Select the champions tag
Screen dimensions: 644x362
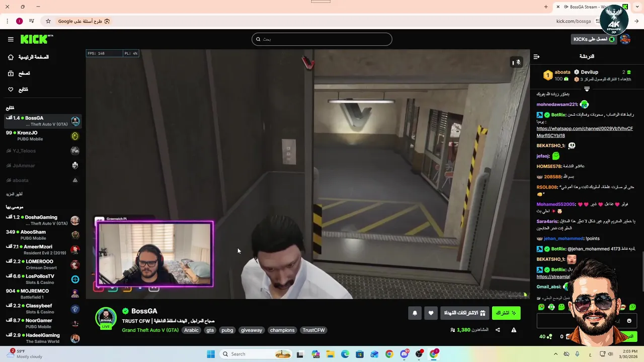click(x=282, y=330)
